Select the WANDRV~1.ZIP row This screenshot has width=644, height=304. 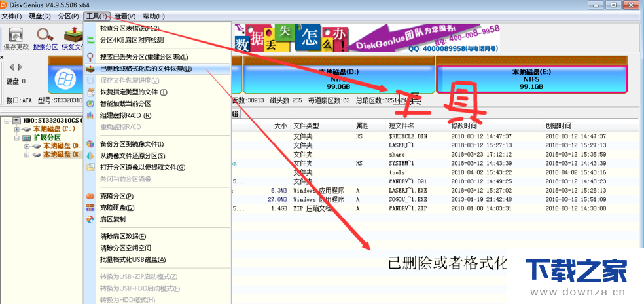pos(435,208)
